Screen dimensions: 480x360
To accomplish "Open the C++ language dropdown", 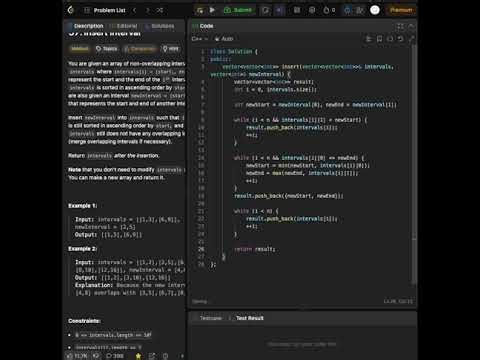I will (x=199, y=39).
